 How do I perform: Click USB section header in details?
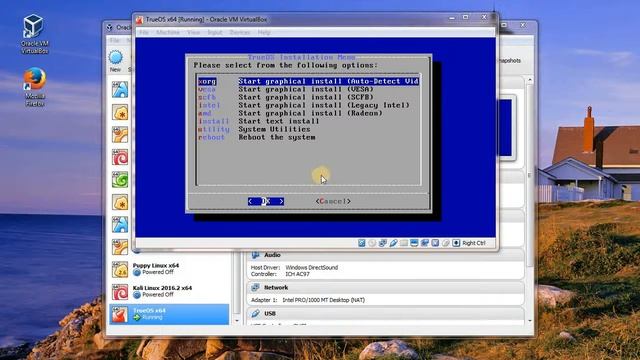click(385, 313)
